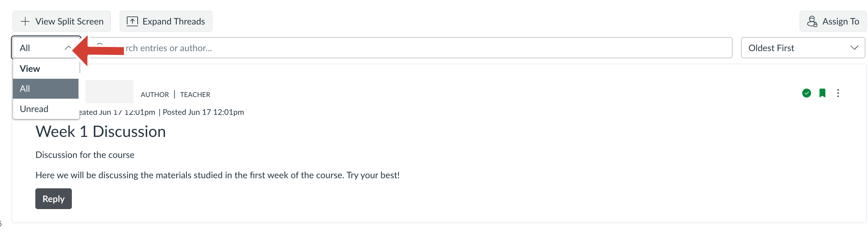Click the chevron arrow on Oldest First
Viewport: 868px width, 236px height.
click(854, 48)
